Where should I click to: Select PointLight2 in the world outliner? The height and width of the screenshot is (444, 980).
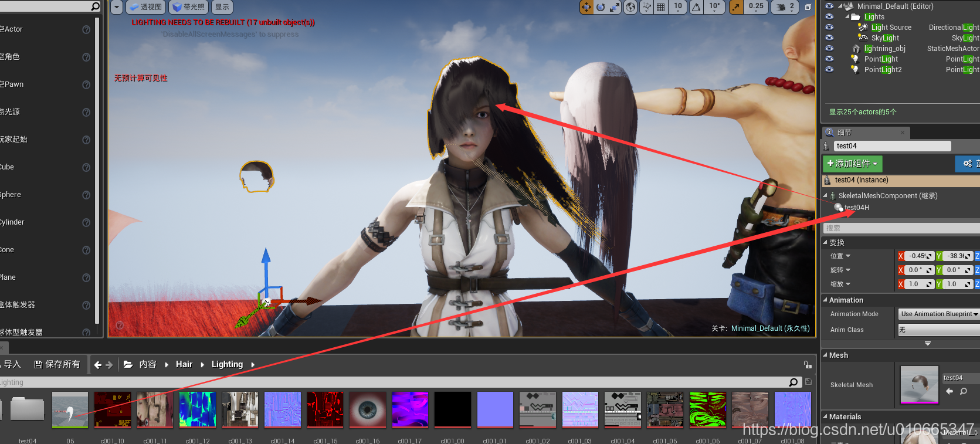pos(883,69)
